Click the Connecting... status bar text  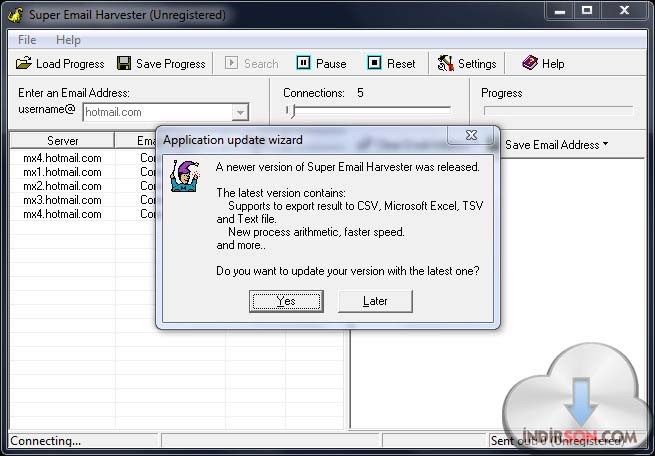[x=46, y=441]
